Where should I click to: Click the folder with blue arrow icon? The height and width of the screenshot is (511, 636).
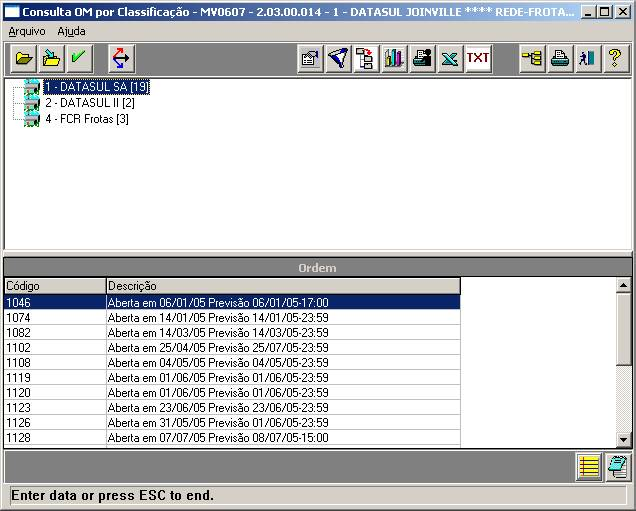click(x=52, y=59)
